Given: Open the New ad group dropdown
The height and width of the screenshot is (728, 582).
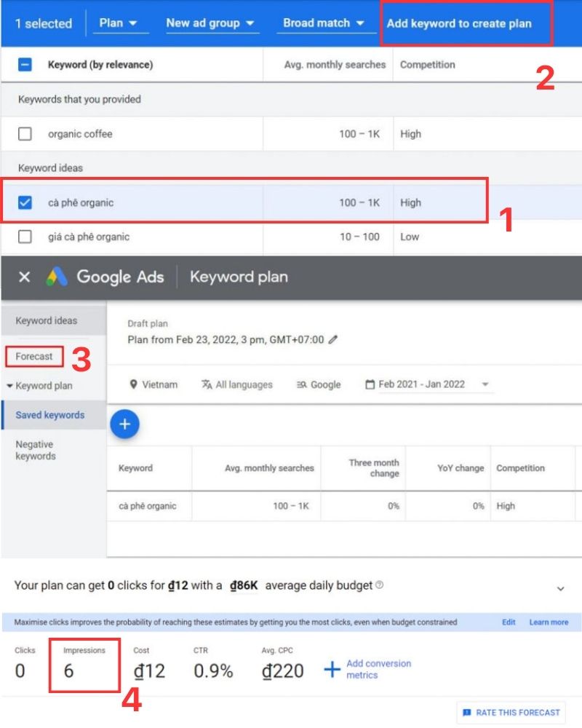Looking at the screenshot, I should click(x=210, y=23).
